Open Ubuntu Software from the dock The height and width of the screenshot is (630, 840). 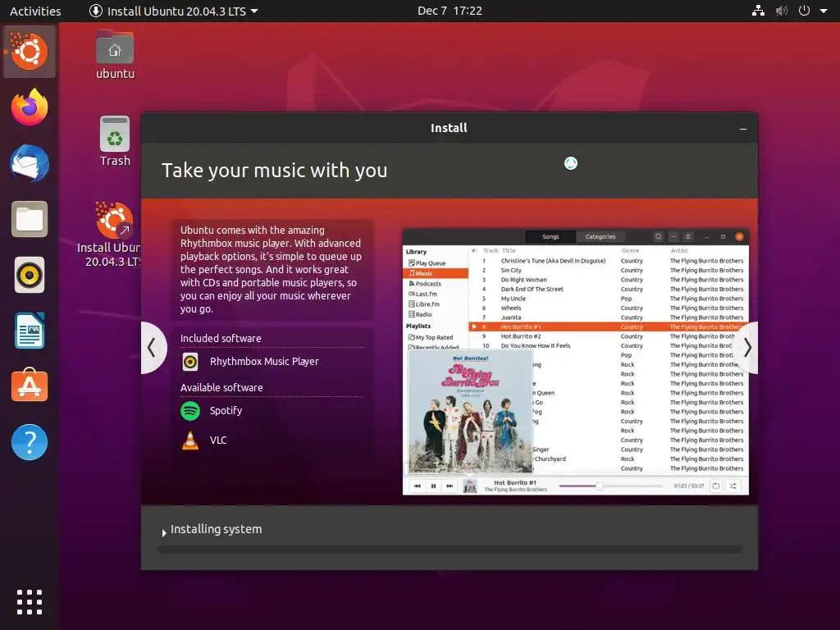coord(30,386)
